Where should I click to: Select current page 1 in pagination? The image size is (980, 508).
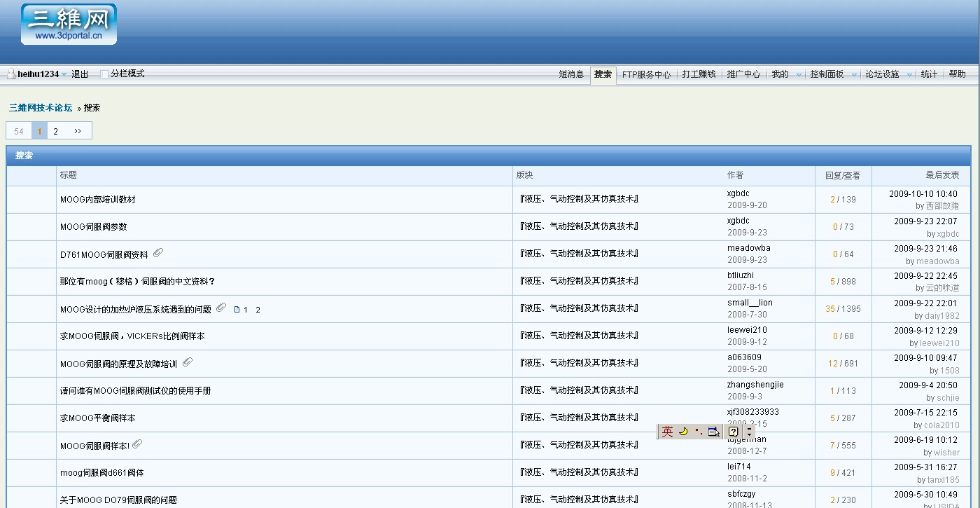tap(40, 131)
